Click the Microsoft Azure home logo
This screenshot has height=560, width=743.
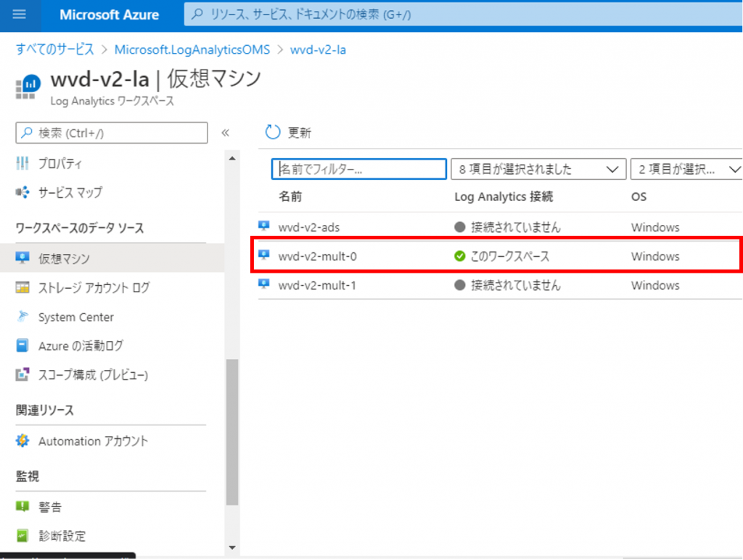coord(110,15)
